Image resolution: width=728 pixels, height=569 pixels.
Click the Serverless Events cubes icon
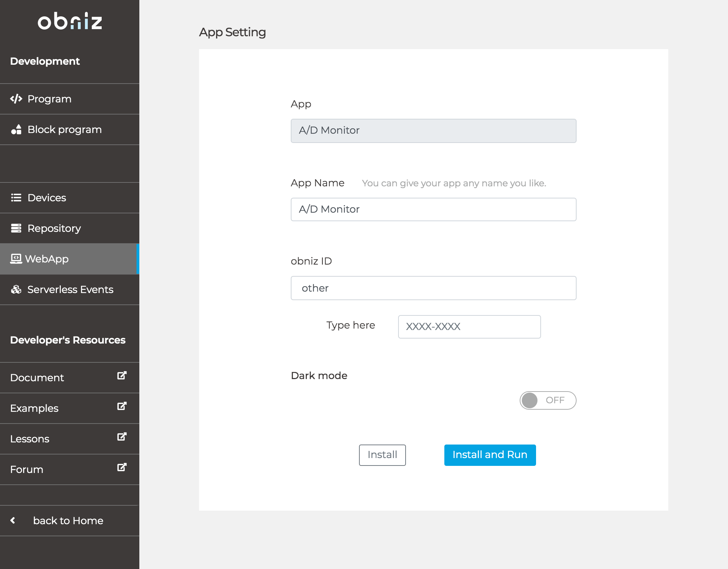[x=16, y=289]
